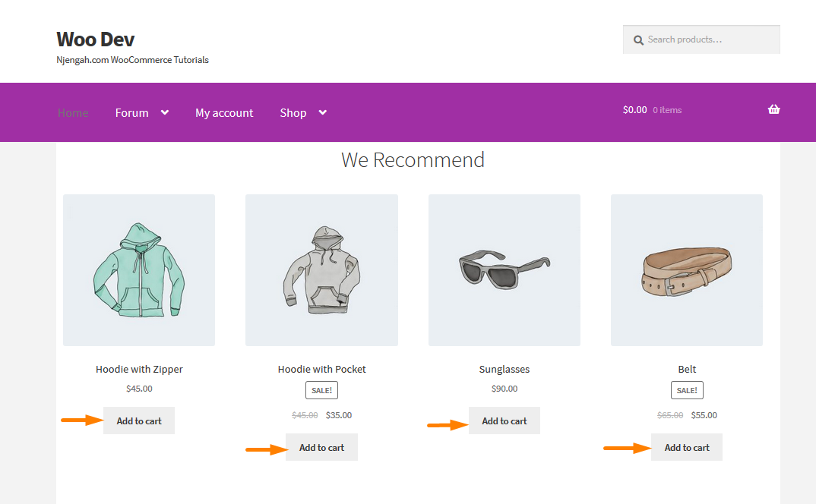
Task: Add Hoodie with Pocket to cart
Action: 321,447
